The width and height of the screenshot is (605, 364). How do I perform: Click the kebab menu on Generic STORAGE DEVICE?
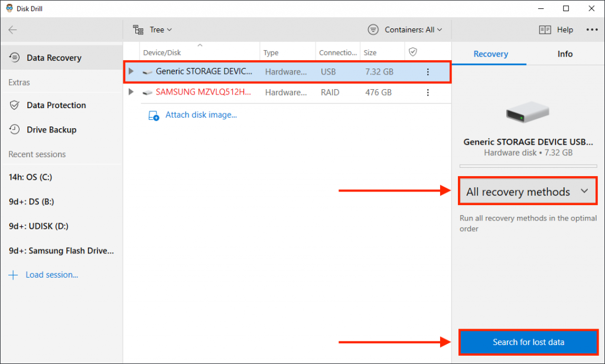click(x=428, y=71)
